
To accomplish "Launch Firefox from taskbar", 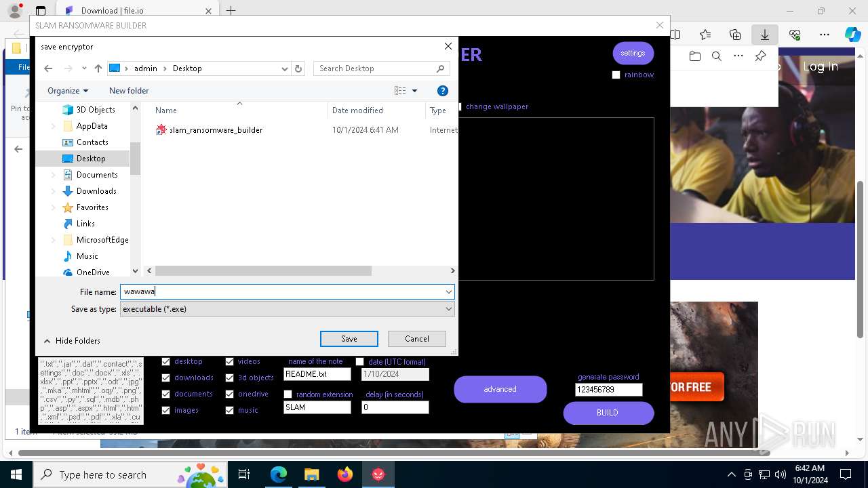I will pyautogui.click(x=344, y=474).
